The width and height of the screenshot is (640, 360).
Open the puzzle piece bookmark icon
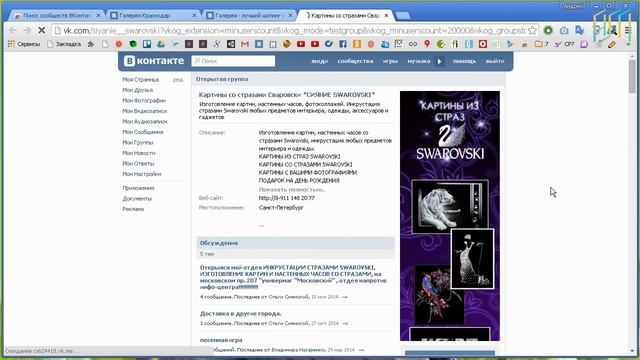point(91,44)
